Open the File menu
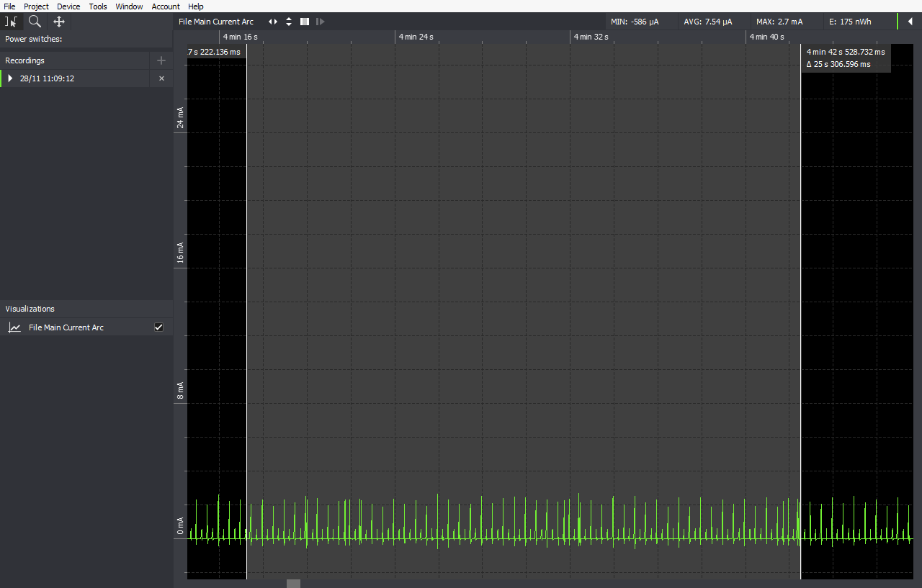 9,6
